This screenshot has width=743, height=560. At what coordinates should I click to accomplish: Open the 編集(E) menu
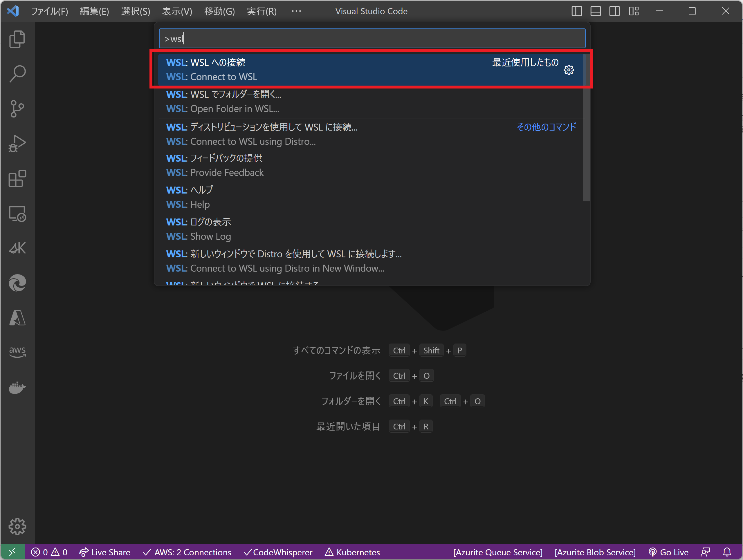pos(94,11)
